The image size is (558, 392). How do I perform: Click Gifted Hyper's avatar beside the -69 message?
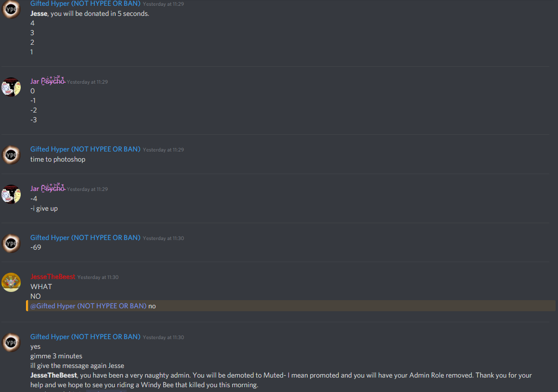tap(11, 243)
